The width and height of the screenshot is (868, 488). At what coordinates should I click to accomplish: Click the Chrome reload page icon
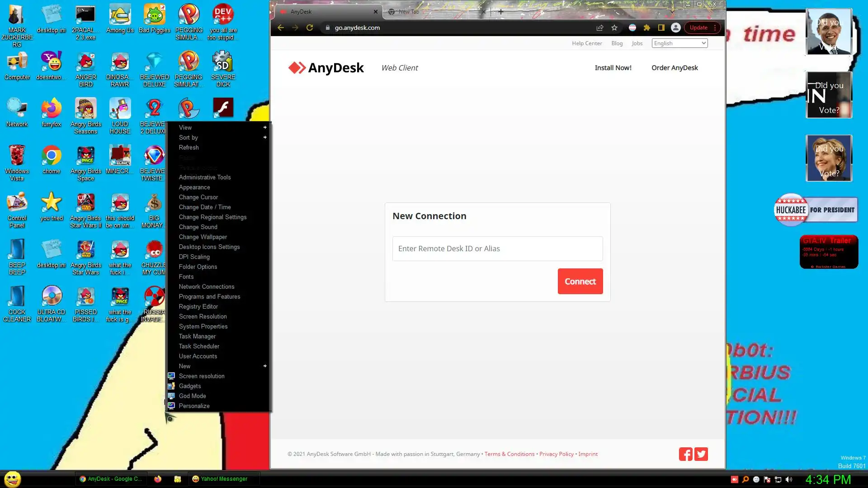(x=310, y=28)
